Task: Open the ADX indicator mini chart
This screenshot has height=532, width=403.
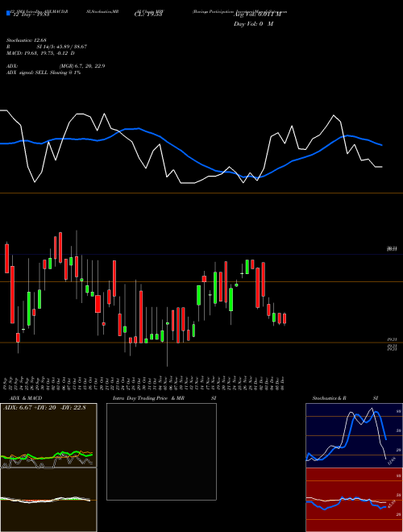Action: click(x=48, y=435)
